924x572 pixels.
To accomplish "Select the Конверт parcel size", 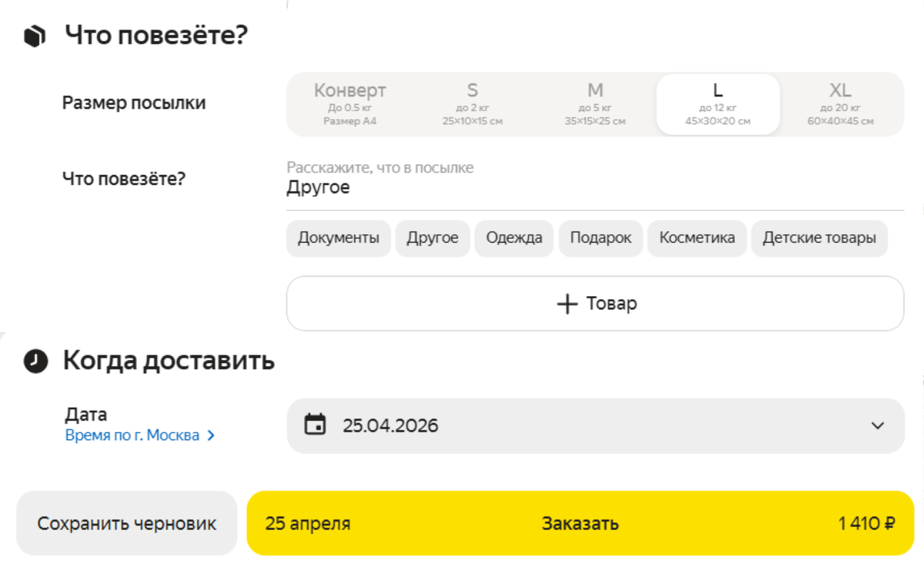I will pyautogui.click(x=350, y=105).
